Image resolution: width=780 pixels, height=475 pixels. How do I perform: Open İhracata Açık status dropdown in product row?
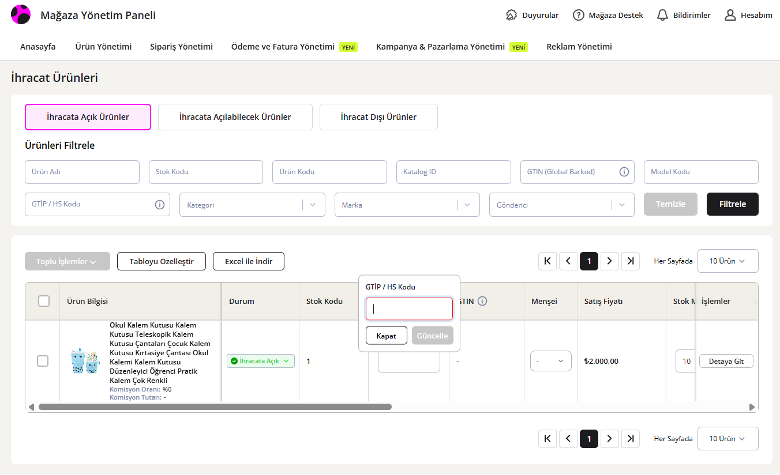click(x=261, y=361)
